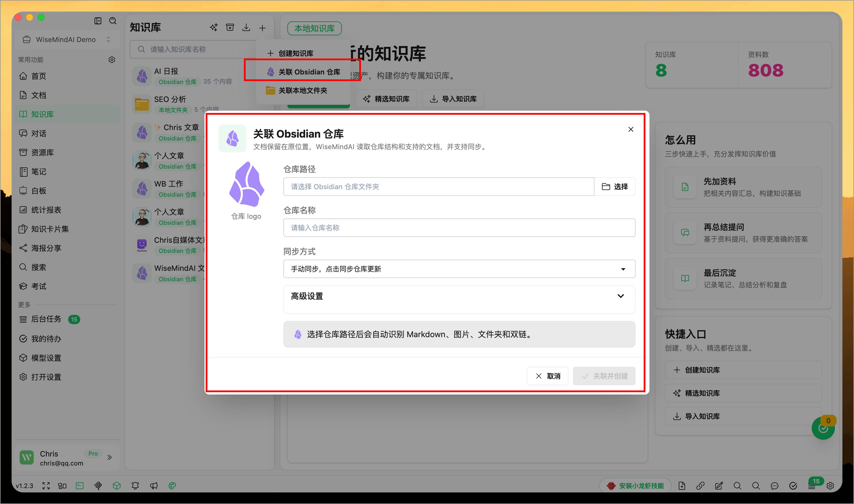The width and height of the screenshot is (854, 504).
Task: Open the WiseMindAI Demo workspace switcher
Action: pyautogui.click(x=67, y=39)
